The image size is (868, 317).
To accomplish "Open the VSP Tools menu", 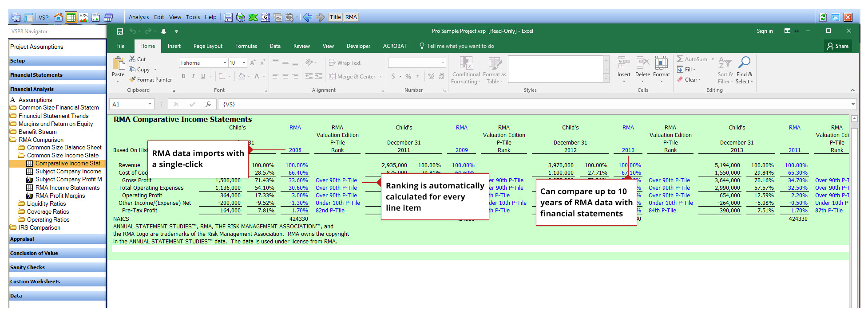I will coord(193,17).
